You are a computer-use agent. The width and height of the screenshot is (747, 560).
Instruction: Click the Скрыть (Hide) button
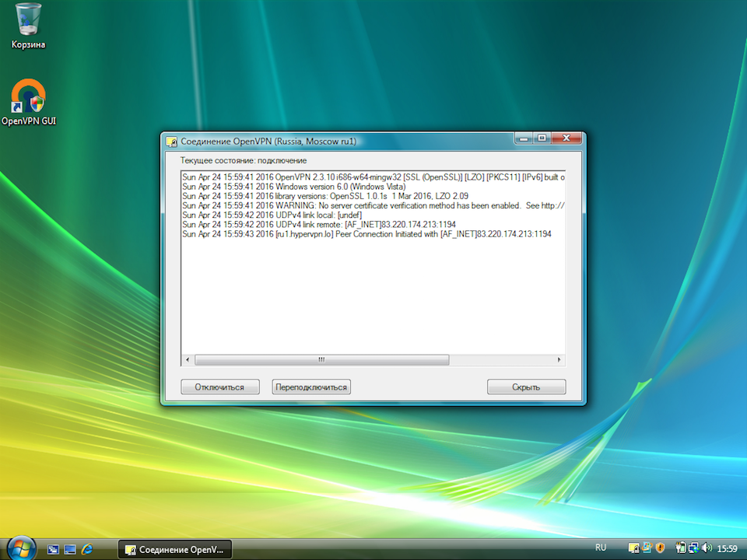tap(527, 387)
